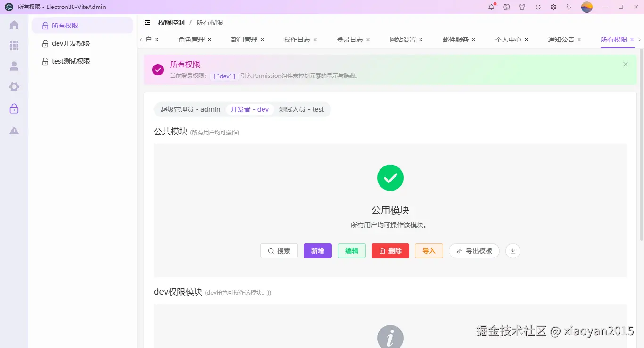Select the home icon in the sidebar
This screenshot has width=644, height=348.
[14, 25]
